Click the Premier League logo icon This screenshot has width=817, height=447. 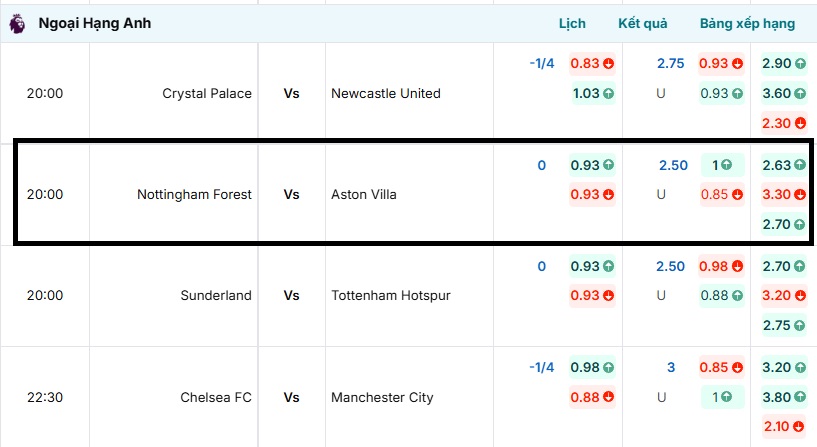tap(17, 24)
